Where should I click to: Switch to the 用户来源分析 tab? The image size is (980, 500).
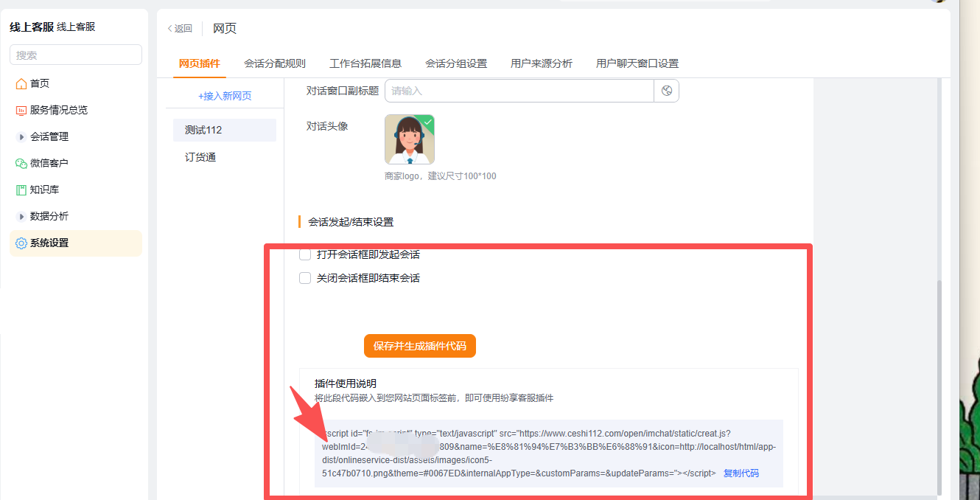coord(542,63)
